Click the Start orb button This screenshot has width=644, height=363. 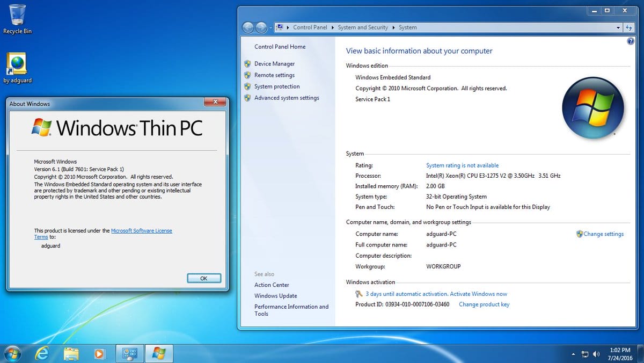11,353
